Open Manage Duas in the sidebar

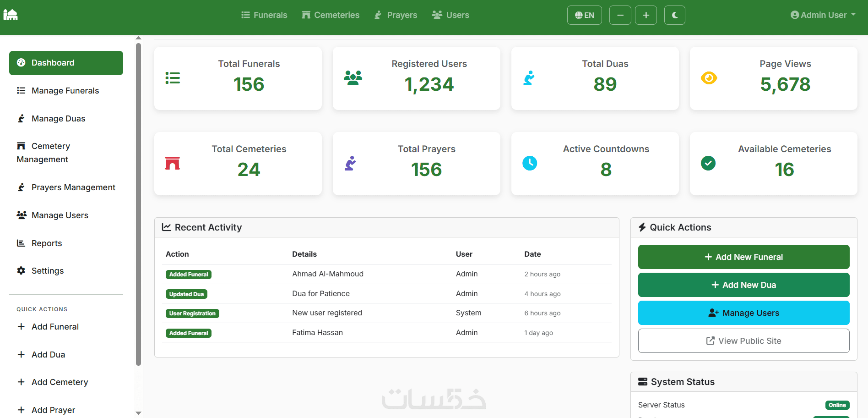point(66,119)
